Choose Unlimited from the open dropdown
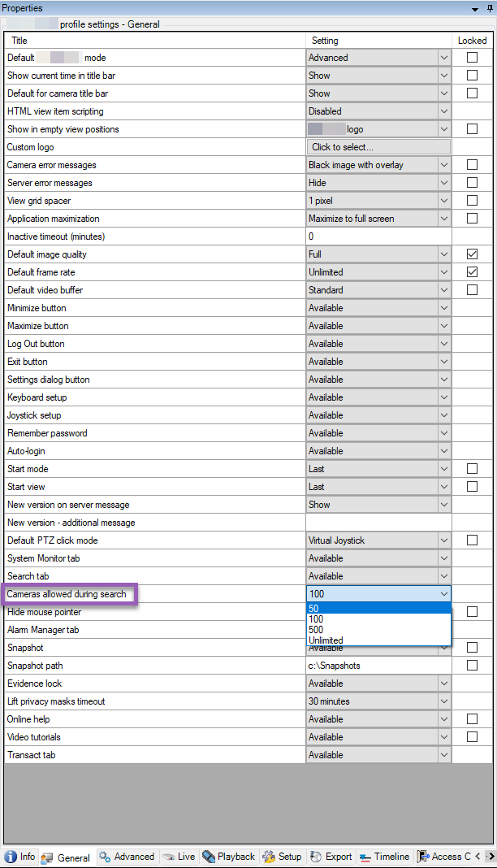The width and height of the screenshot is (497, 868). pos(326,640)
